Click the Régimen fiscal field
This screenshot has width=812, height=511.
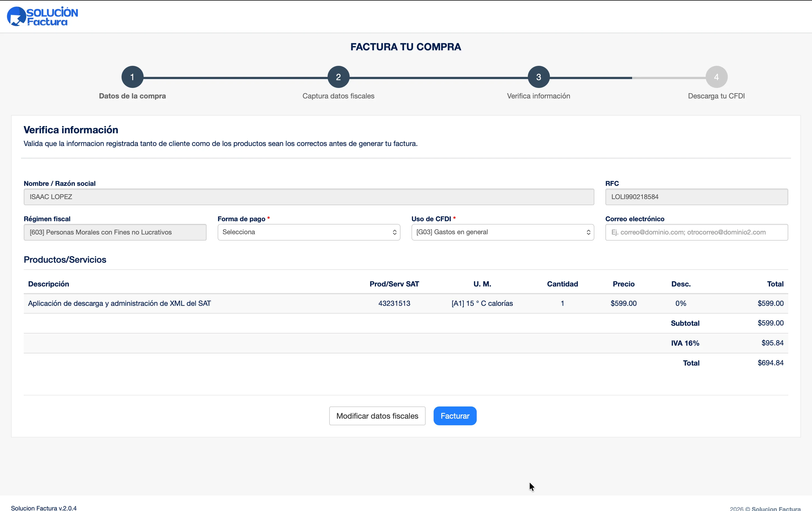(x=115, y=232)
